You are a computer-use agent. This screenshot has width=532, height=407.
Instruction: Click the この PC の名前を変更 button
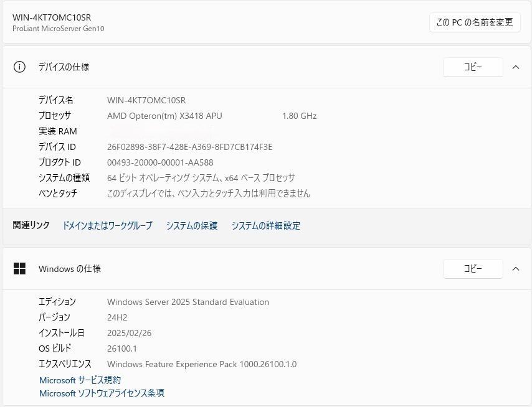475,22
